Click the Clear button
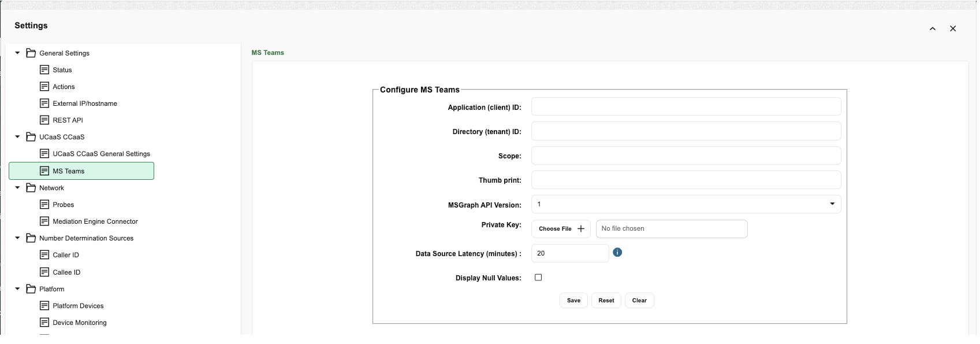Screen dimensions: 980x344 point(639,300)
